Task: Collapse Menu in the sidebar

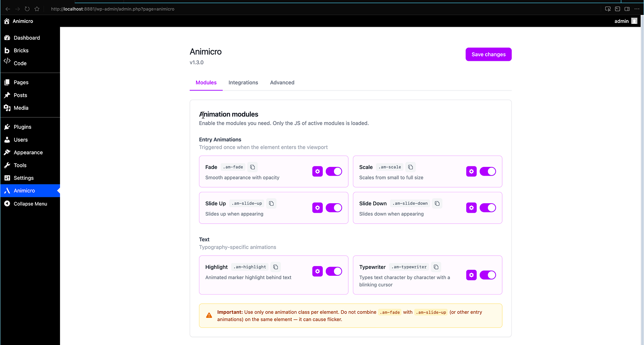Action: pyautogui.click(x=30, y=204)
